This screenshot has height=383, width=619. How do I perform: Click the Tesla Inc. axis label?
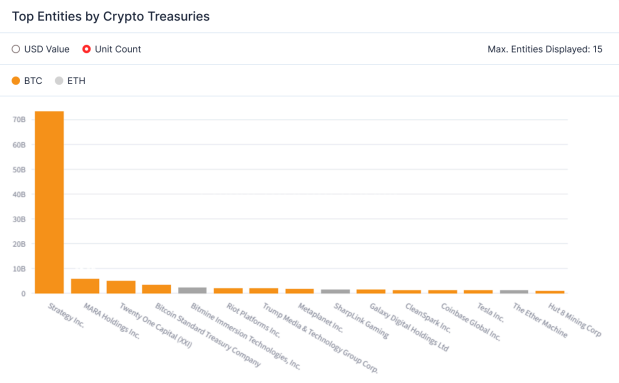point(491,312)
